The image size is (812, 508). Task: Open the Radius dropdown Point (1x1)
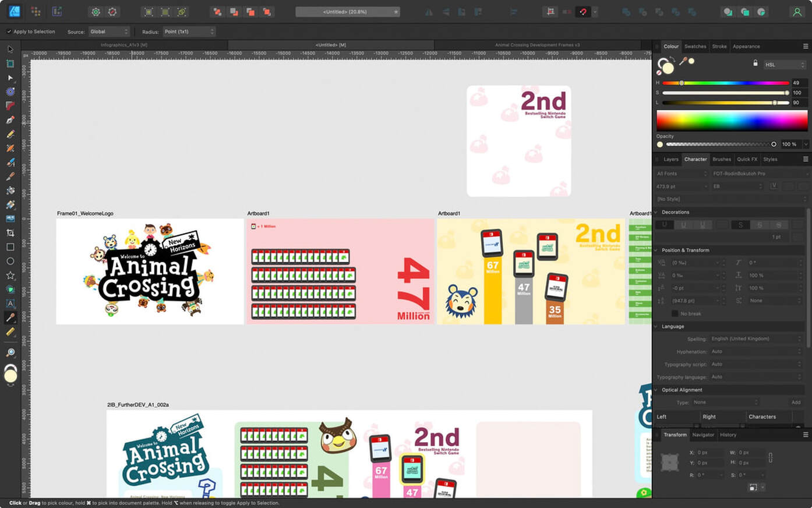tap(189, 31)
